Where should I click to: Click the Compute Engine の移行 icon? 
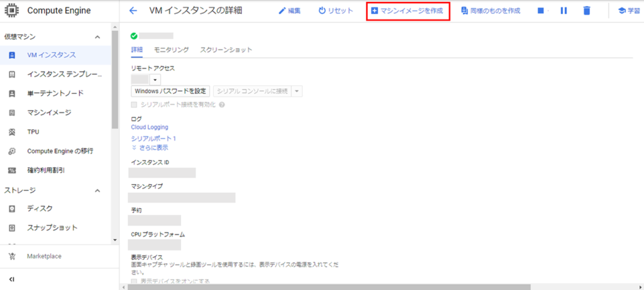coord(12,151)
